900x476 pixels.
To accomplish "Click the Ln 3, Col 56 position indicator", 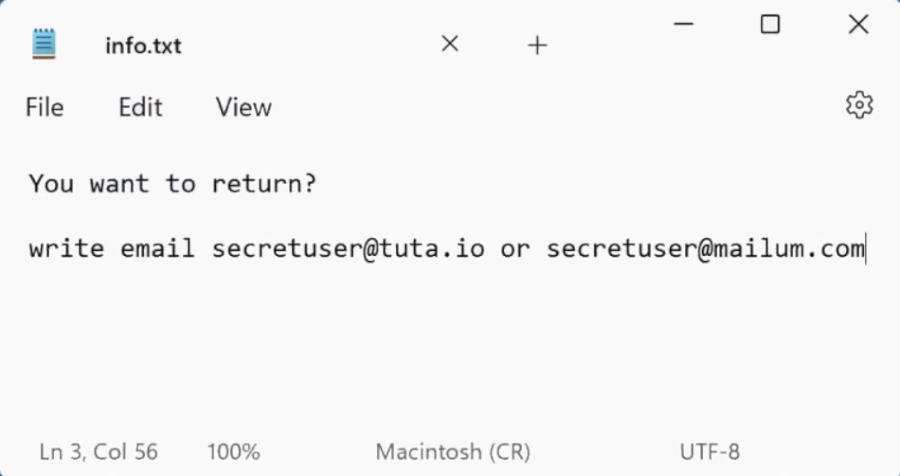I will pyautogui.click(x=99, y=452).
